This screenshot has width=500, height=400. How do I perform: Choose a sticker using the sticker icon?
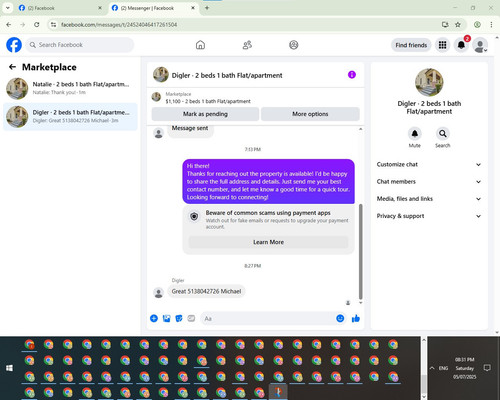coord(179,318)
